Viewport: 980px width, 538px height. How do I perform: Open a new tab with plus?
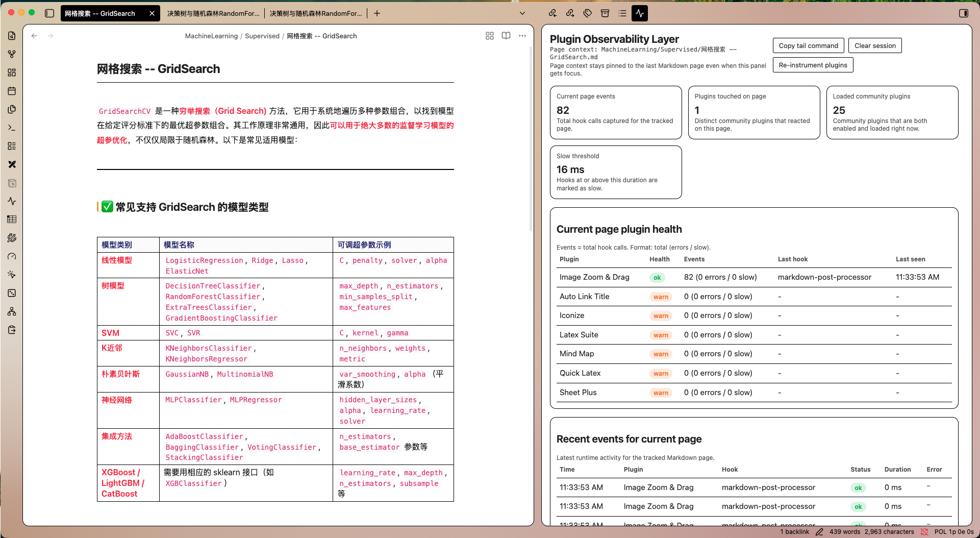click(x=377, y=13)
